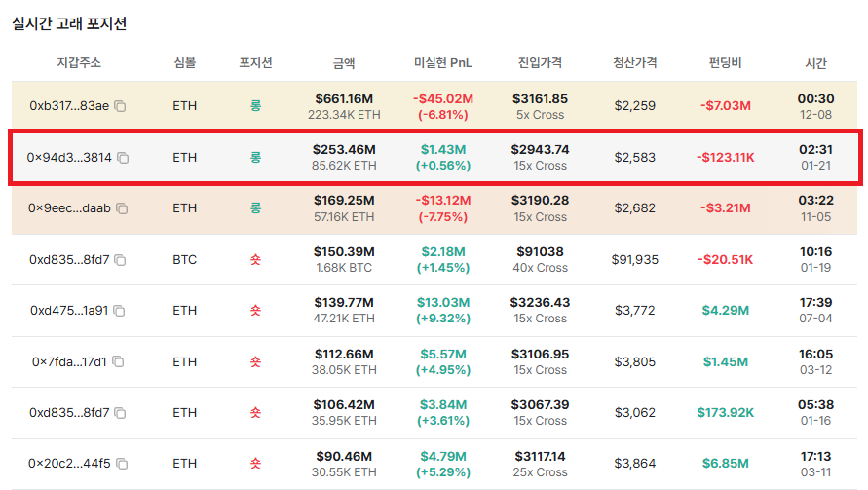The height and width of the screenshot is (490, 868).
Task: Click the 청산가격 column header
Action: pos(634,63)
